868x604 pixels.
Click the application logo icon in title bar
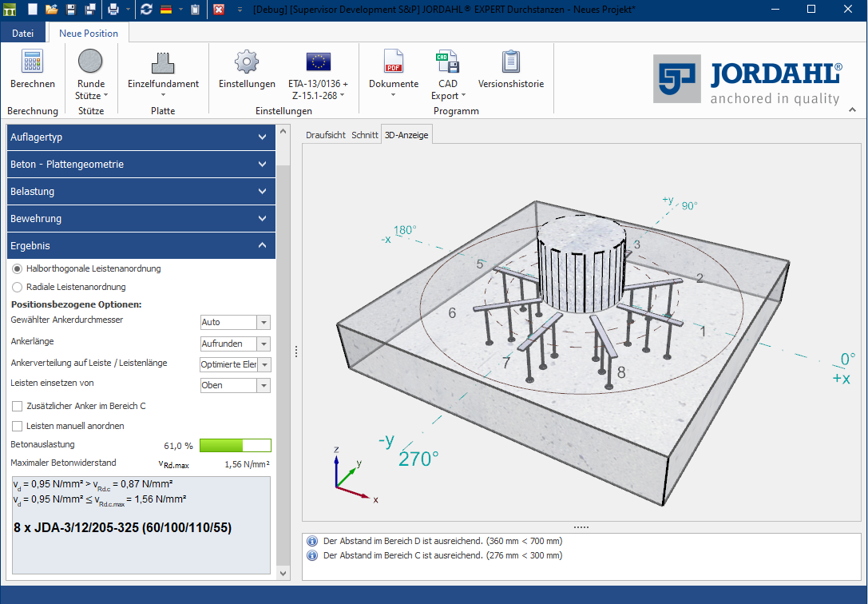click(10, 9)
